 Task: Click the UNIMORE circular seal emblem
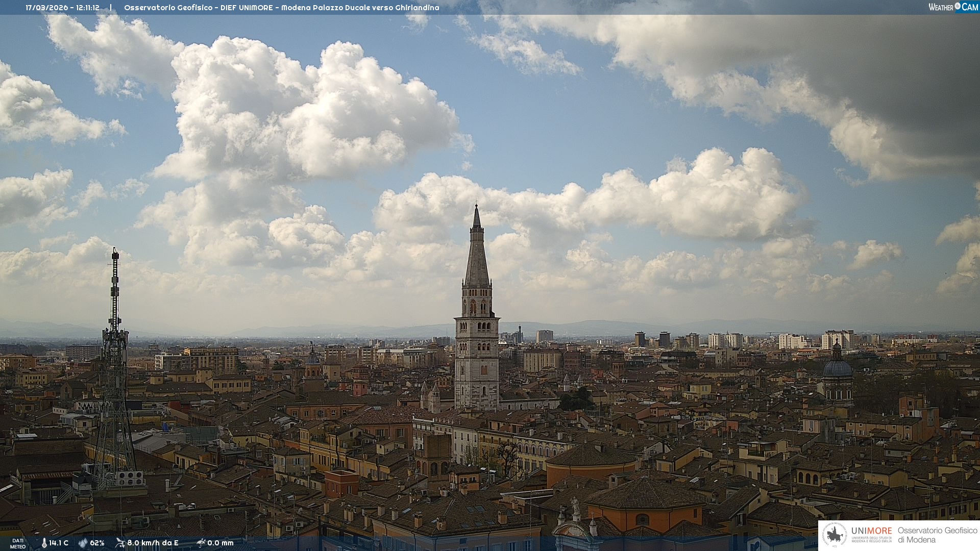coord(835,535)
